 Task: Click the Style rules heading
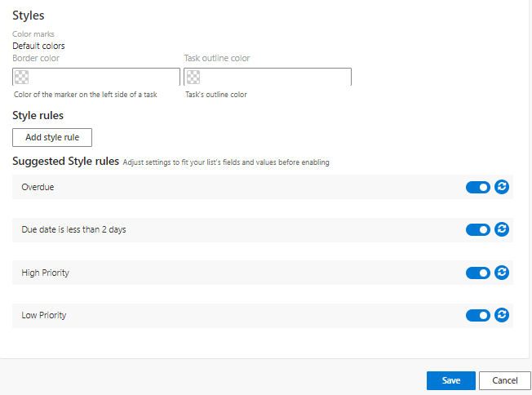click(38, 115)
